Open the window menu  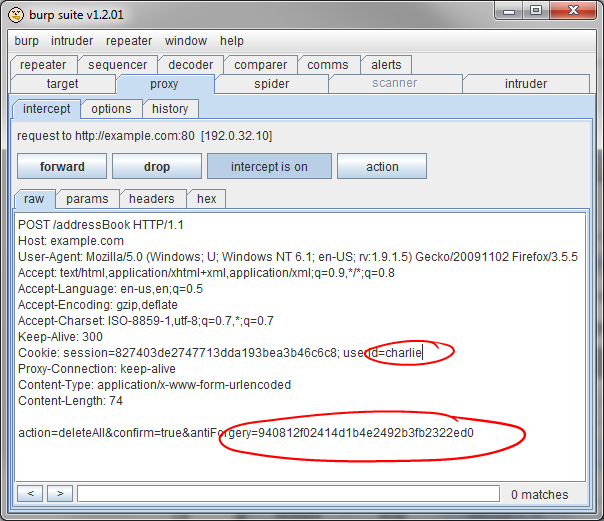click(186, 41)
